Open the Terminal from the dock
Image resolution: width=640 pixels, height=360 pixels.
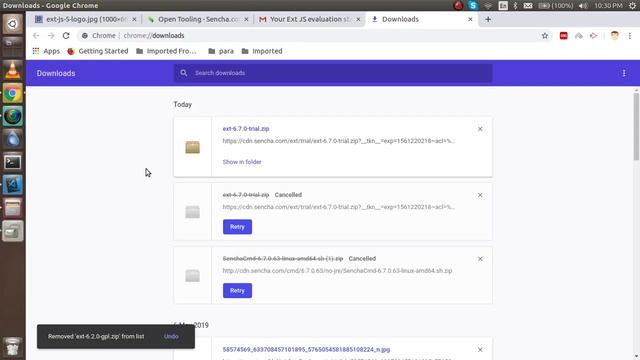click(x=13, y=162)
